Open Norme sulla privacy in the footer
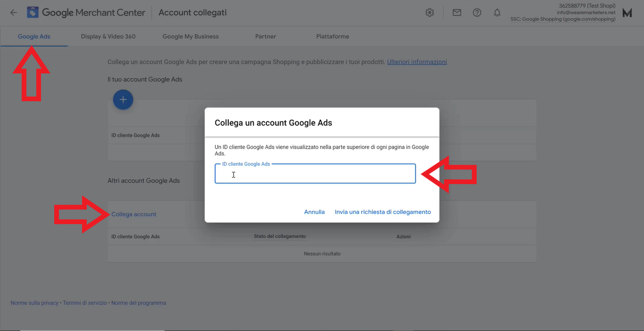Image resolution: width=644 pixels, height=331 pixels. 34,303
